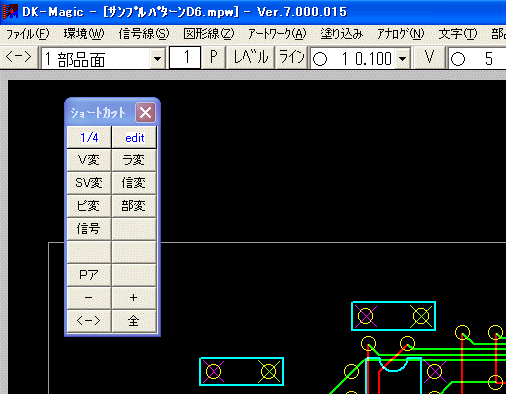Open the 信号線(S) menu

coord(144,34)
